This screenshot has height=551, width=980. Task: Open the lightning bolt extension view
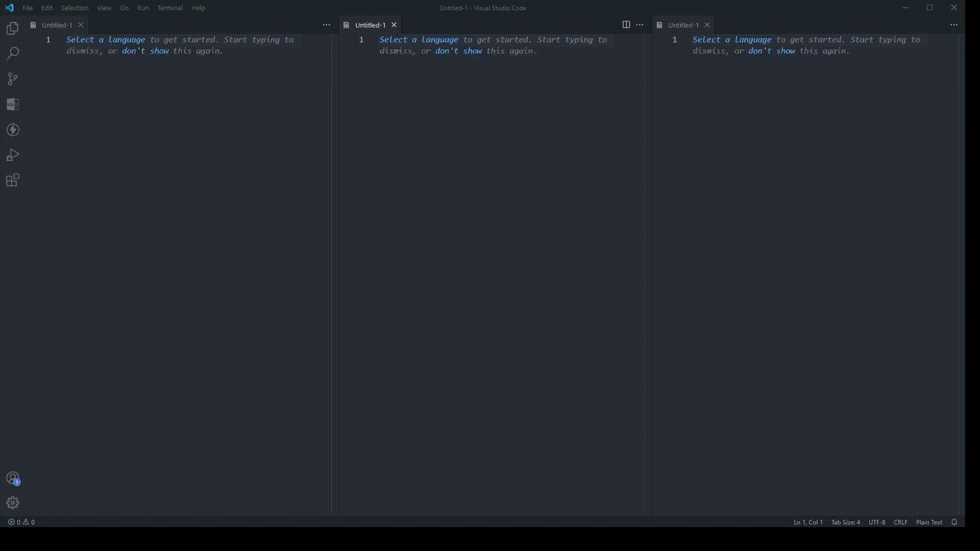click(13, 130)
